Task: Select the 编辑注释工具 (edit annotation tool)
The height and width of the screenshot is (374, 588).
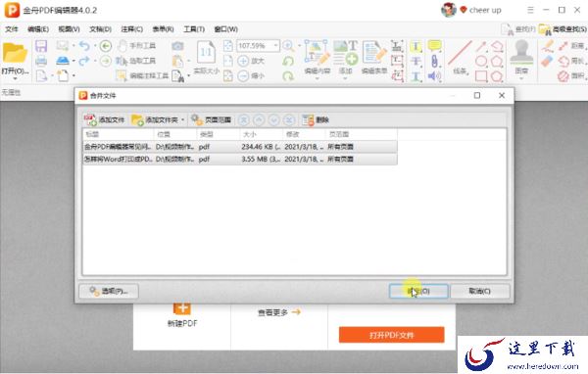Action: click(142, 75)
